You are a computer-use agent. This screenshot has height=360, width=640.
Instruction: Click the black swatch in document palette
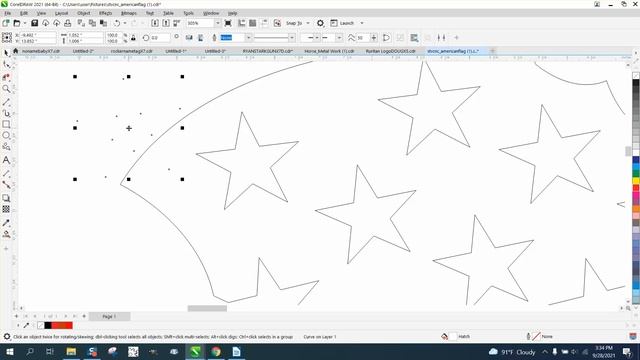48,325
